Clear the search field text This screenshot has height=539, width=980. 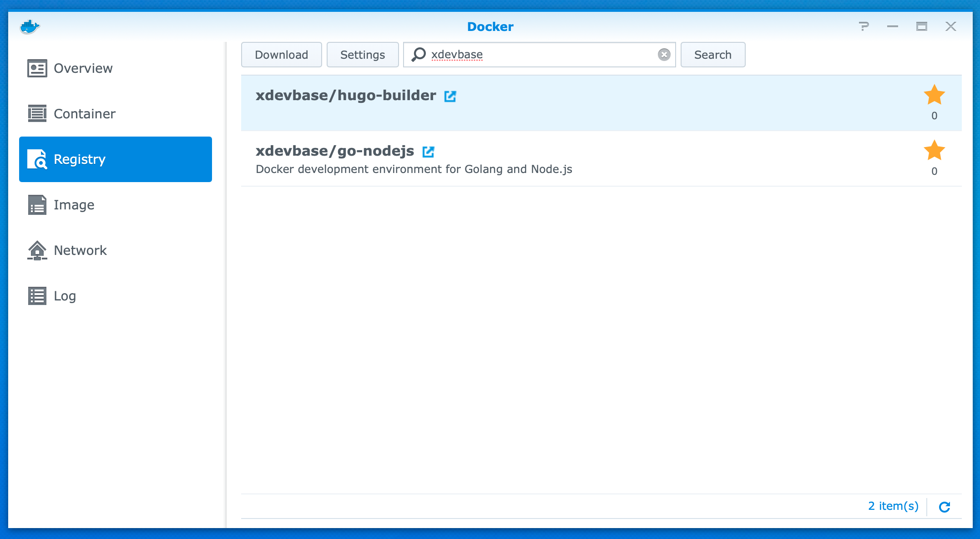point(664,55)
